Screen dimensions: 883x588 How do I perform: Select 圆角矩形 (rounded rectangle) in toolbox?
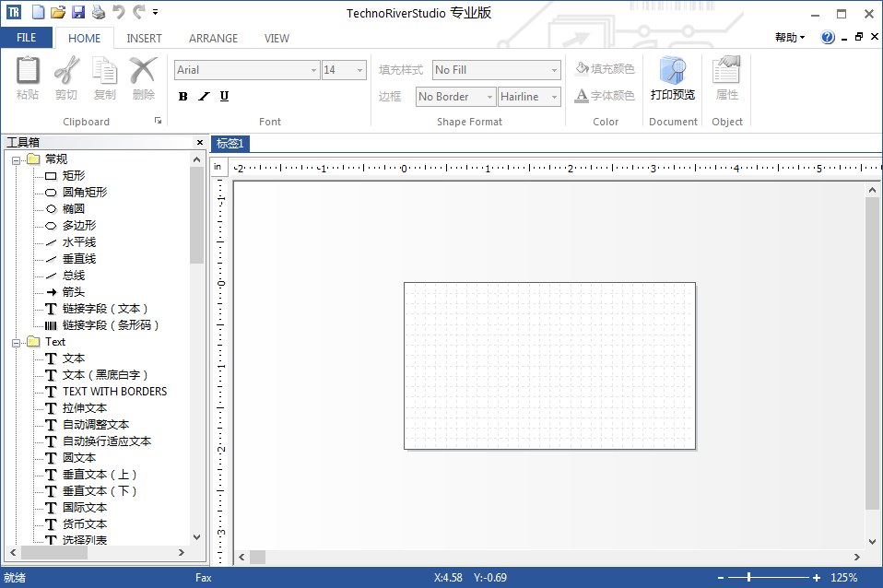[85, 193]
